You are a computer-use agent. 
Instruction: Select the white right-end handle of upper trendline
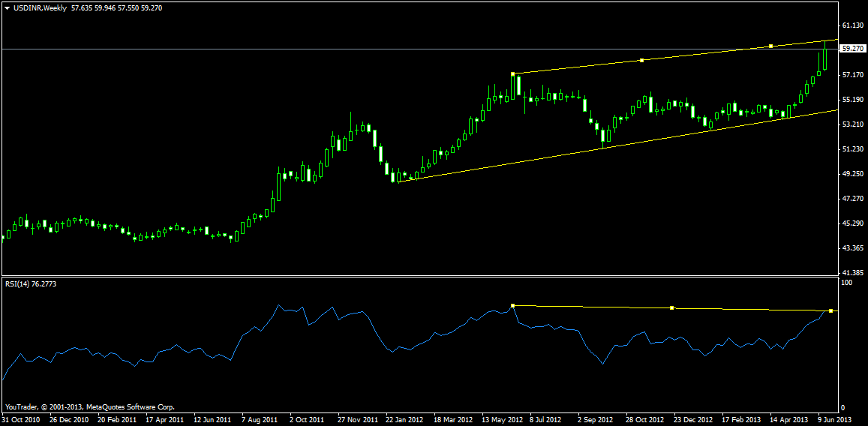770,46
